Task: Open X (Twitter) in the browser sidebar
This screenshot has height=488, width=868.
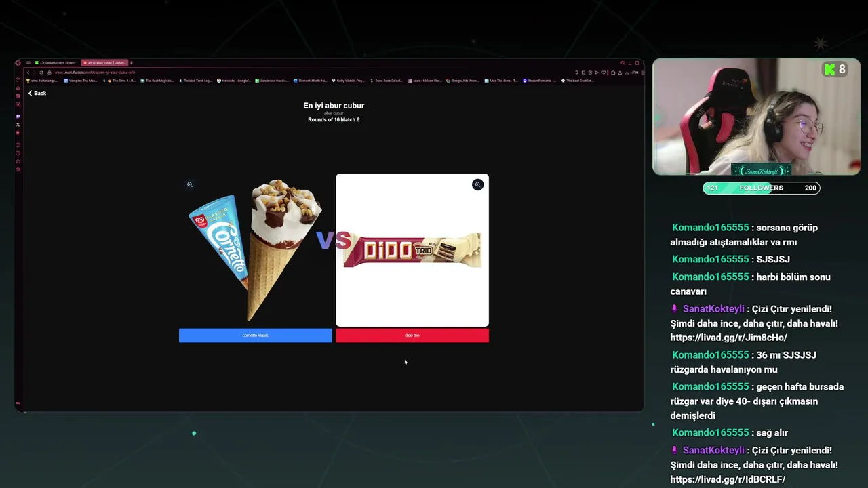Action: (18, 125)
